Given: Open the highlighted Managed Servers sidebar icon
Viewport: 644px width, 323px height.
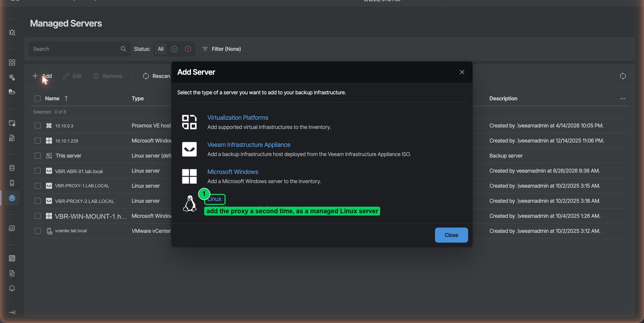Looking at the screenshot, I should (12, 198).
